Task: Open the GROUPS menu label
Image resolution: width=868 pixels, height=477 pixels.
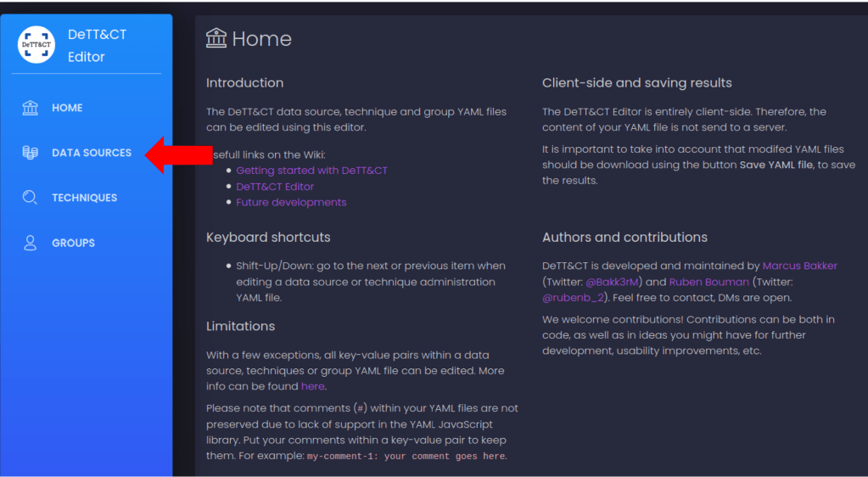Action: tap(73, 243)
